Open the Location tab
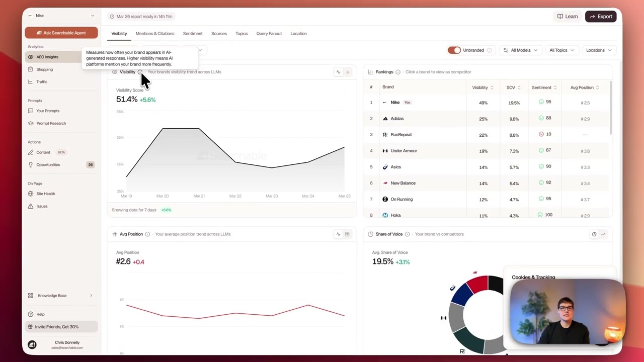 tap(298, 34)
